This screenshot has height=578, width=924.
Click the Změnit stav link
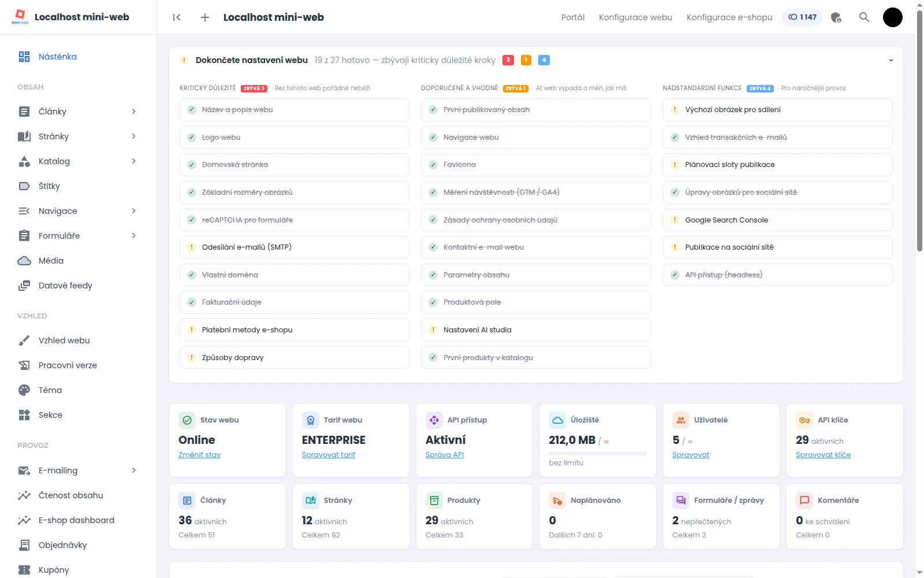(199, 455)
